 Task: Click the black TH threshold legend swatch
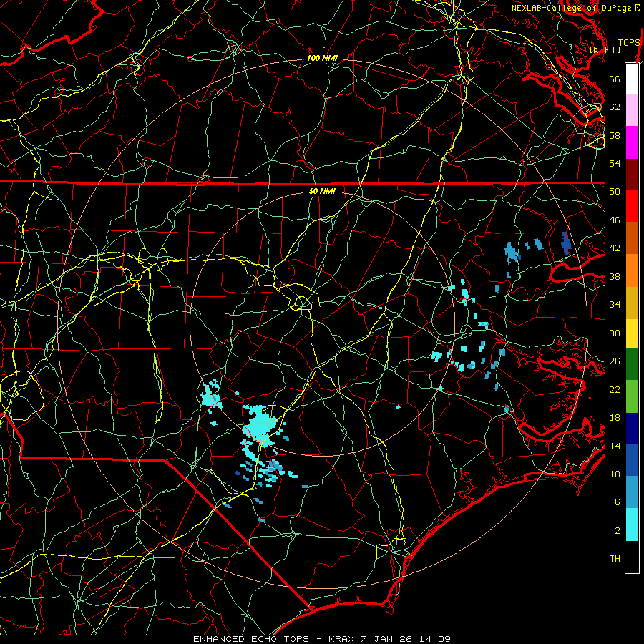(632, 557)
